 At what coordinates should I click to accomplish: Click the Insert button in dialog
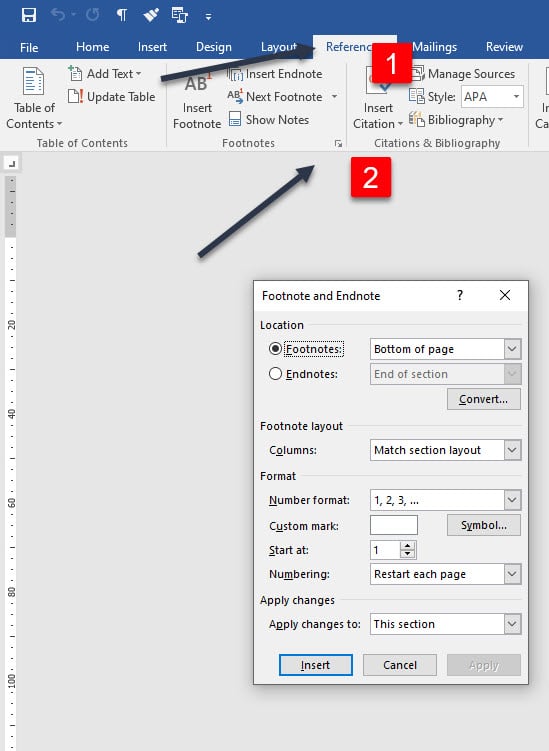point(316,665)
